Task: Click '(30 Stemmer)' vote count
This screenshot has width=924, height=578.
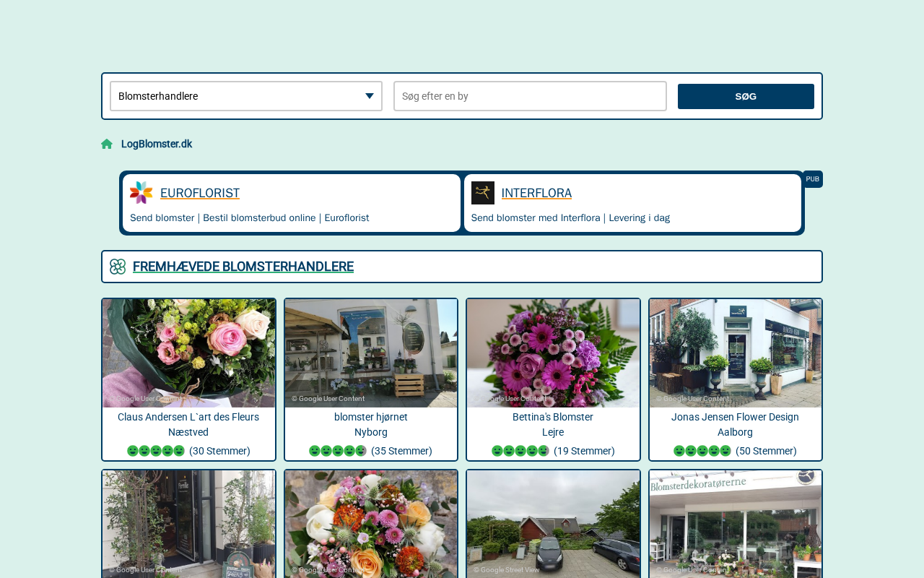Action: tap(219, 451)
